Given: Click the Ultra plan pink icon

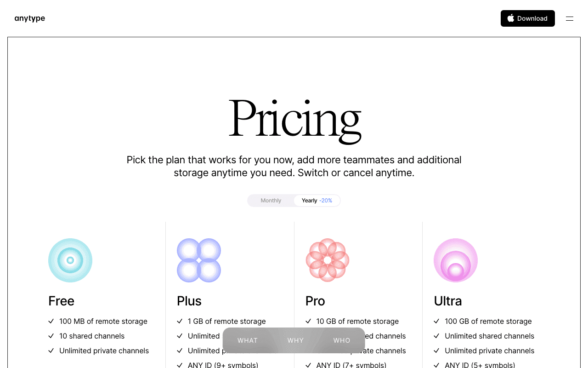Looking at the screenshot, I should coord(456,260).
